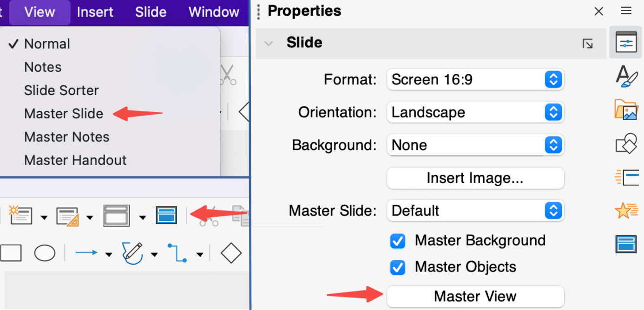This screenshot has width=644, height=310.
Task: Select the diamond basic shape tool
Action: click(231, 253)
